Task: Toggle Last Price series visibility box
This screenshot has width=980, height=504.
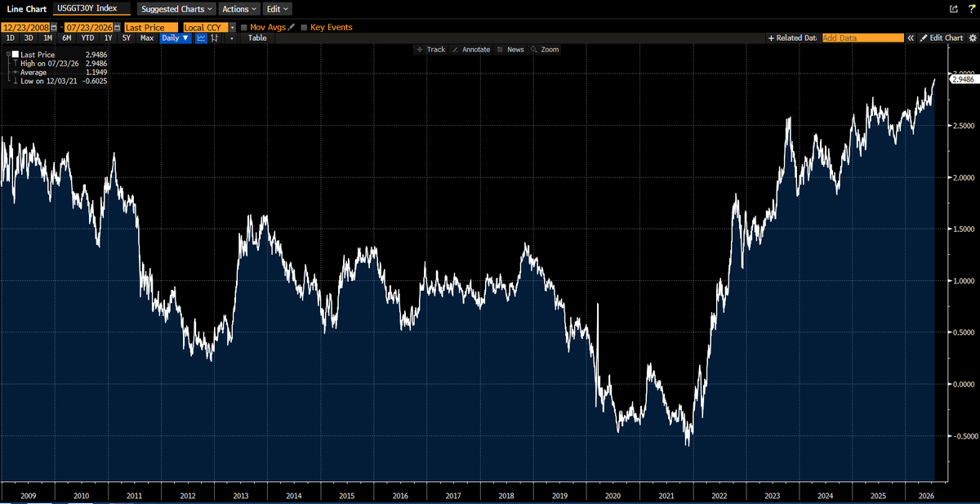Action: [x=15, y=54]
